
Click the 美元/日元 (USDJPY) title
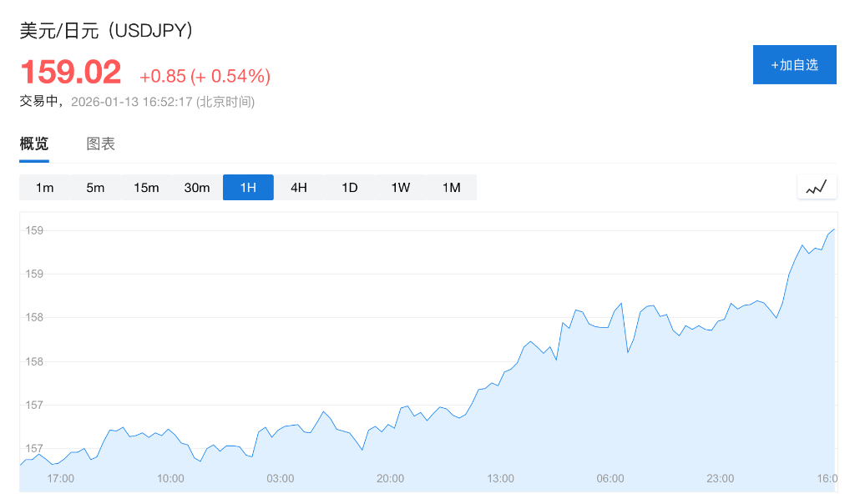(107, 31)
